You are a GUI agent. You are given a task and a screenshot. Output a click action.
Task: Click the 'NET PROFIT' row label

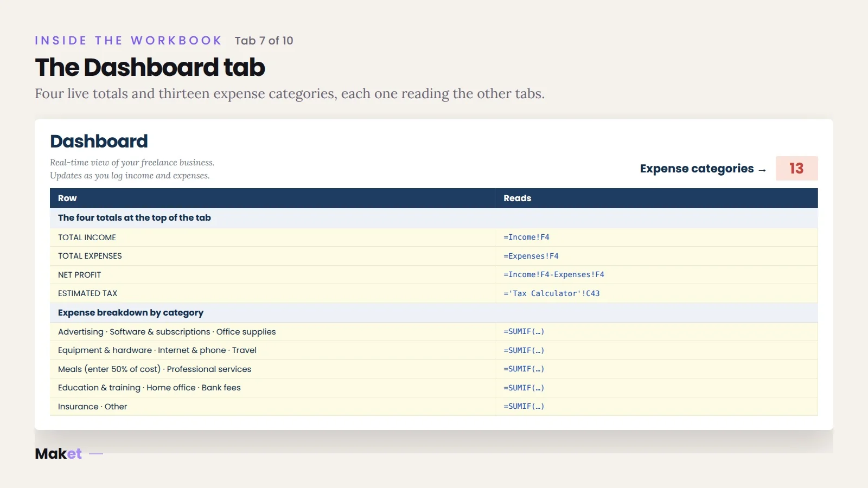tap(80, 275)
